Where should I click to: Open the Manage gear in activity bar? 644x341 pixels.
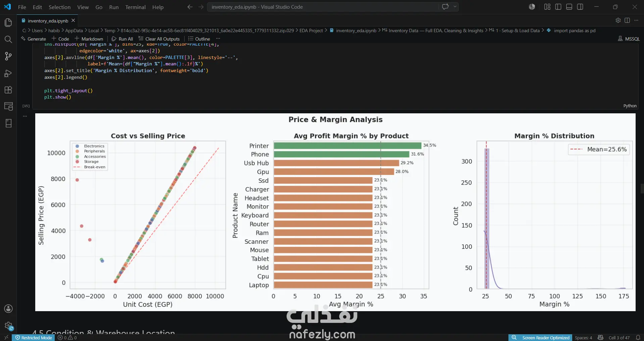point(8,326)
